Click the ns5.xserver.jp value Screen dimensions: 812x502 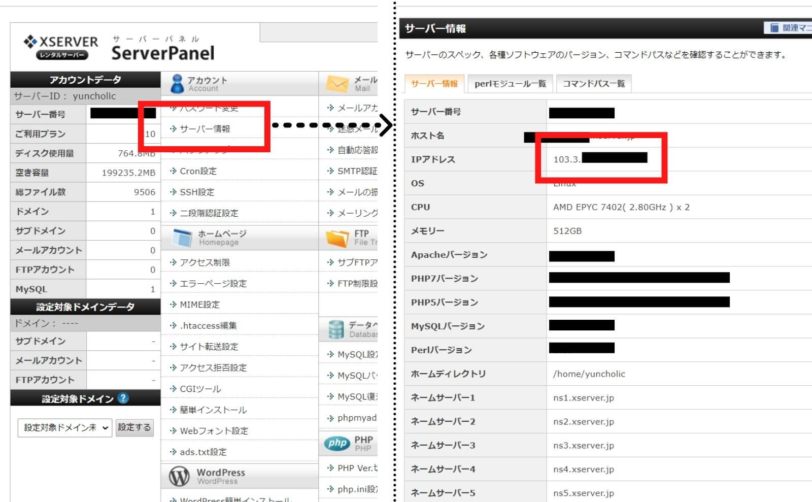[583, 493]
